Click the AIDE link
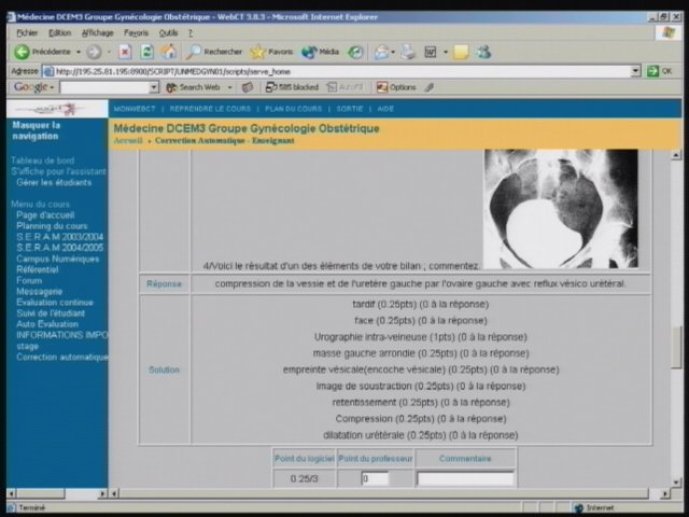This screenshot has width=689, height=517. tap(385, 109)
